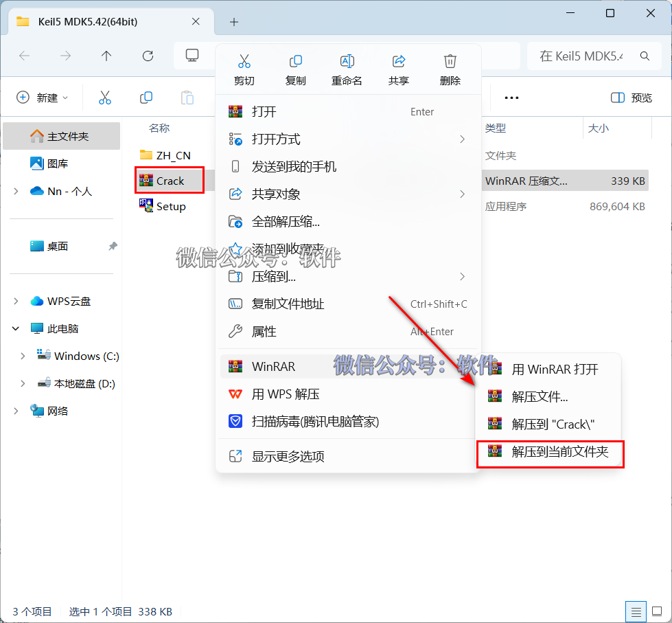Expand the 本地磁盘 (D:) node

23,383
